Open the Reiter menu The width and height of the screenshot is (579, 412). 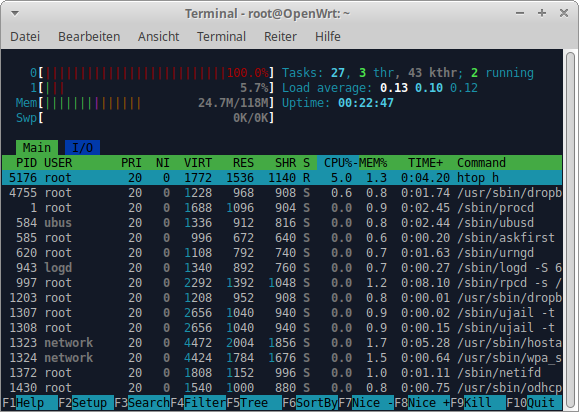tap(280, 37)
